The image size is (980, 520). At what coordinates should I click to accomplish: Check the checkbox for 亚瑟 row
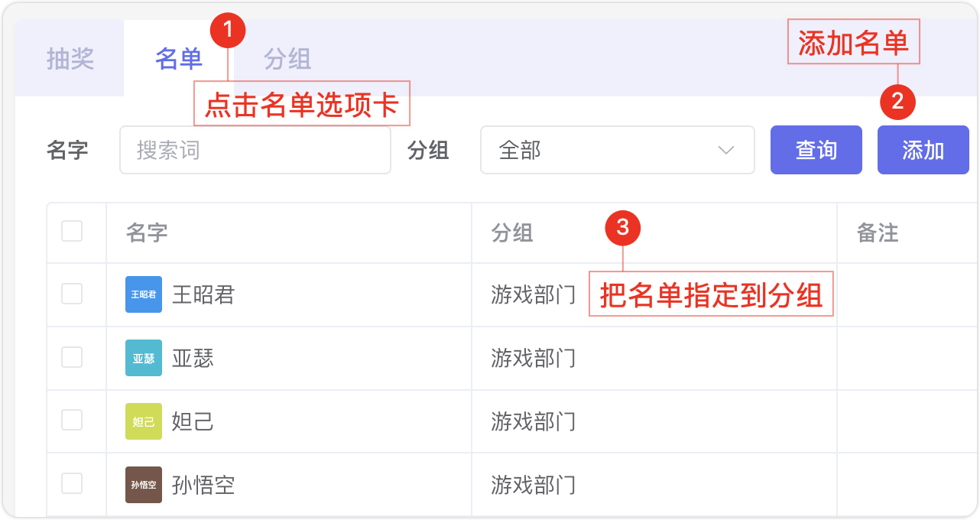pyautogui.click(x=72, y=357)
